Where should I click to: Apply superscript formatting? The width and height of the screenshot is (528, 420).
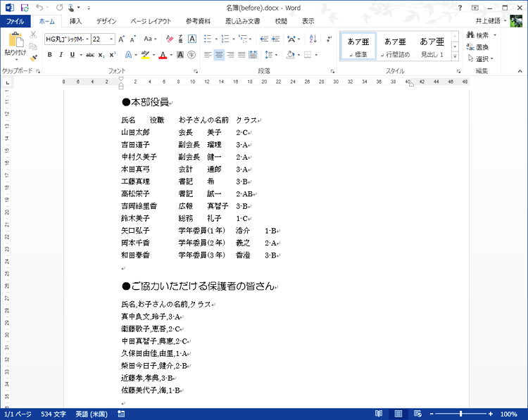point(113,54)
